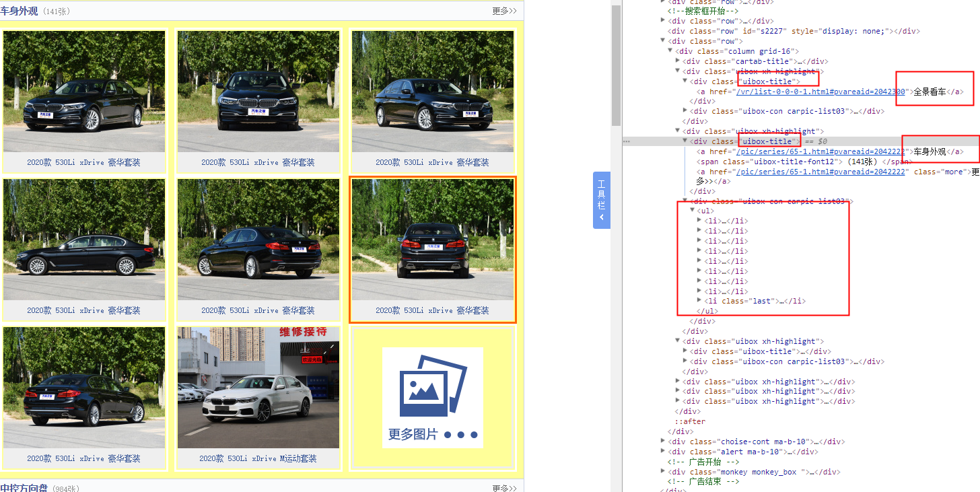Click the /vr/list-0-0-0-1.html href link in DevTools
The height and width of the screenshot is (492, 980).
(820, 92)
